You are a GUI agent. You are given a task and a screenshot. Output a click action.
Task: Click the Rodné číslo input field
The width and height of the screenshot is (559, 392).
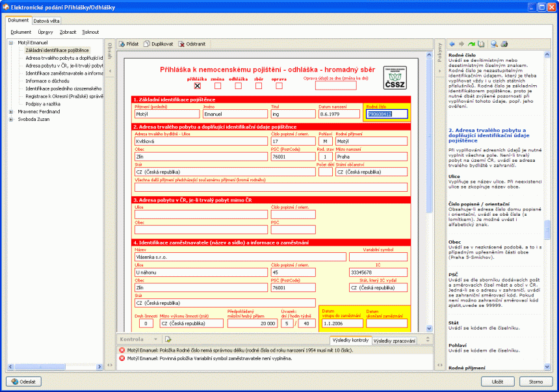coord(387,114)
